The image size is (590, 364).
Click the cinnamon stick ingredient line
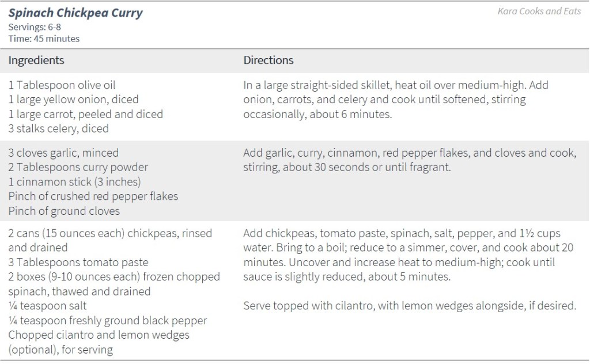click(x=75, y=181)
